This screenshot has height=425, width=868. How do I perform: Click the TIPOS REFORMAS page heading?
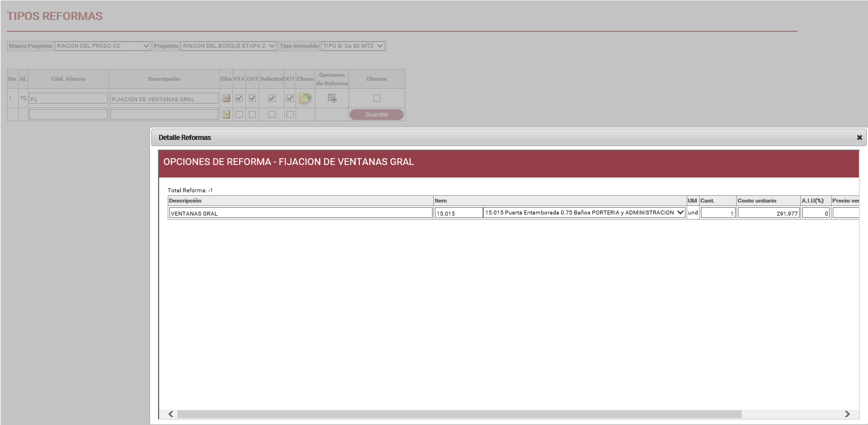click(55, 16)
